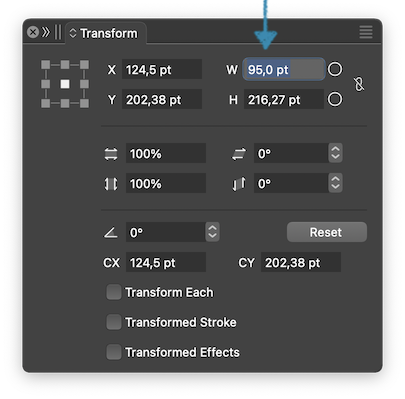Viewport: 405px width, 399px height.
Task: Toggle the circle option beside Width
Action: [x=335, y=69]
